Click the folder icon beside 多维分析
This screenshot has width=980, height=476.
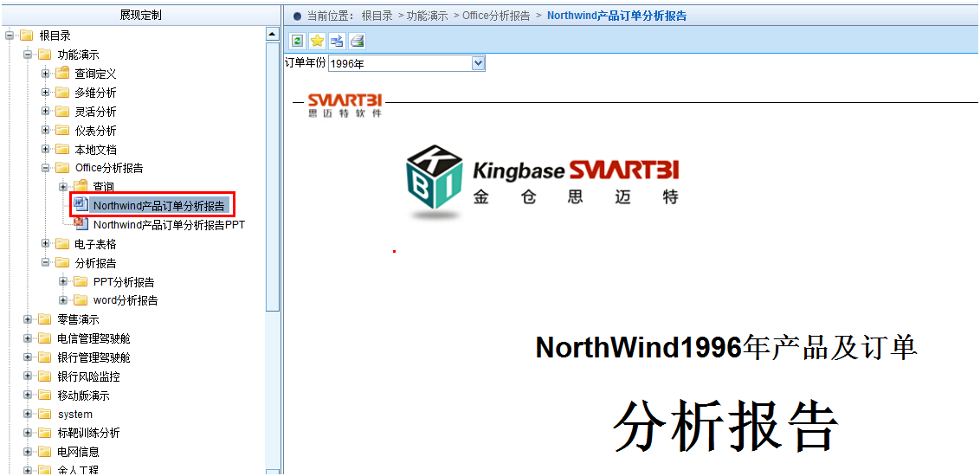click(61, 93)
